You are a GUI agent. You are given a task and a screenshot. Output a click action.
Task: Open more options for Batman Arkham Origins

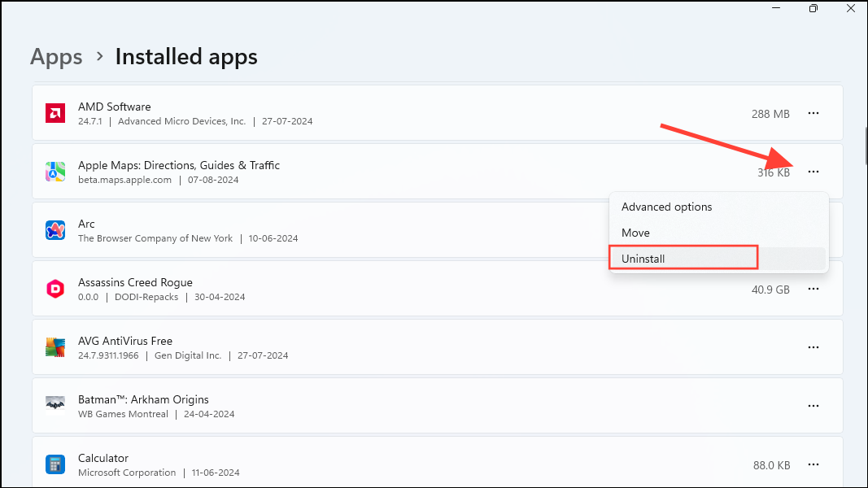(x=813, y=406)
